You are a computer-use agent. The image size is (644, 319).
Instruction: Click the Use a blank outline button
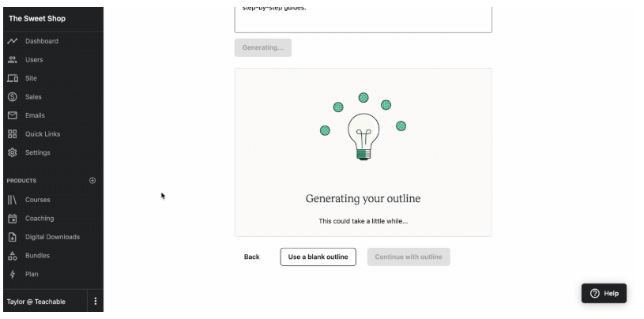(318, 257)
